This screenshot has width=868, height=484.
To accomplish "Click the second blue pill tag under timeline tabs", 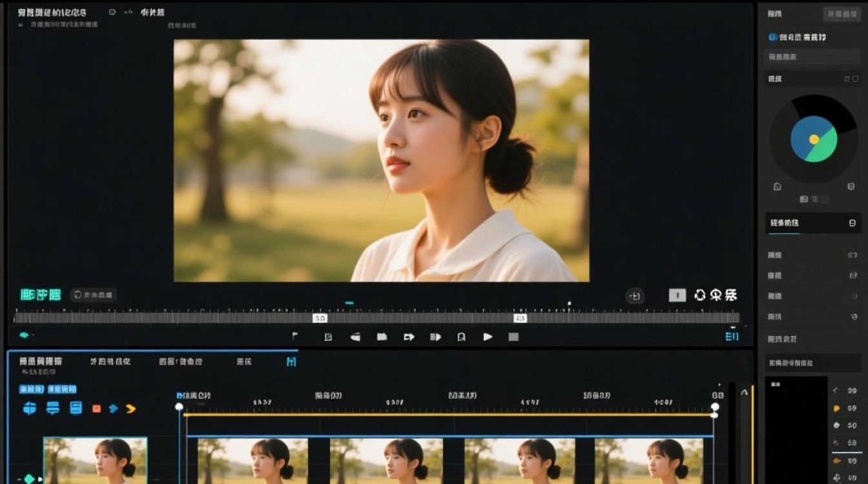I will (x=62, y=389).
